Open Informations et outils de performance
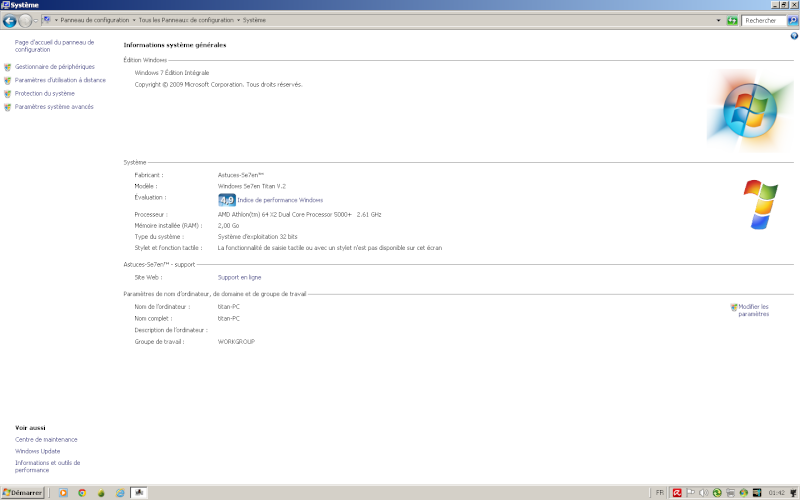 coord(47,466)
